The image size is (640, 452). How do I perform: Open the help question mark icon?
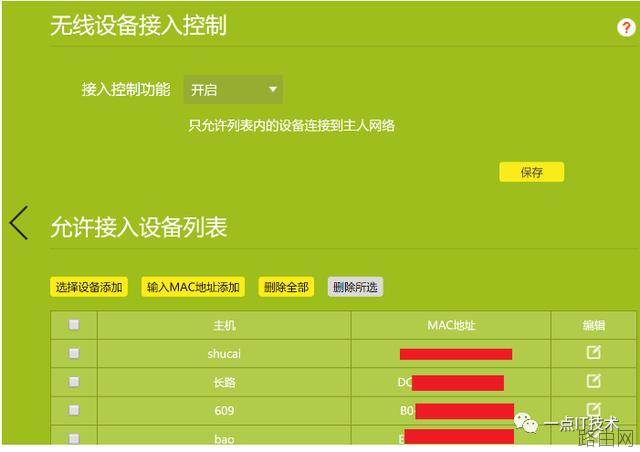[626, 28]
